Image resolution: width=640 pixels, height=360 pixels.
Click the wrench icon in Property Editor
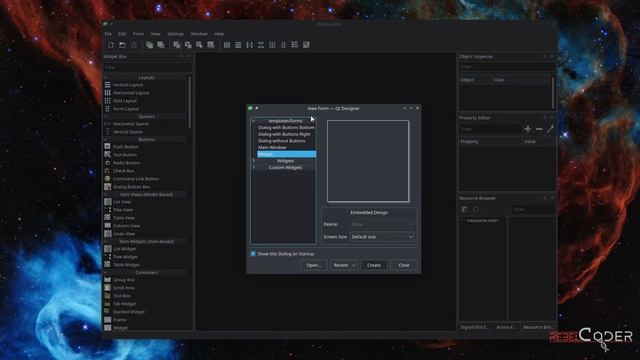click(x=550, y=129)
